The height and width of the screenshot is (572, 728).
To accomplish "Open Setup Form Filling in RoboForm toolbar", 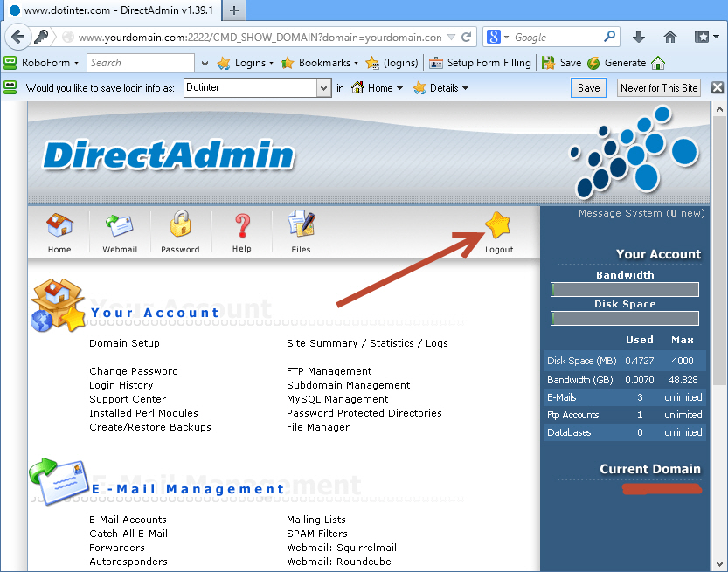I will (x=480, y=63).
